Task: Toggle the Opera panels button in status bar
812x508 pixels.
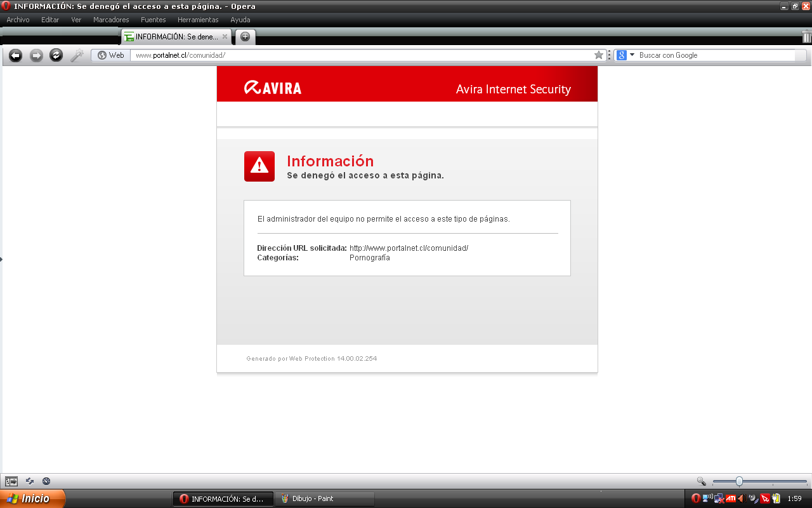Action: tap(11, 481)
